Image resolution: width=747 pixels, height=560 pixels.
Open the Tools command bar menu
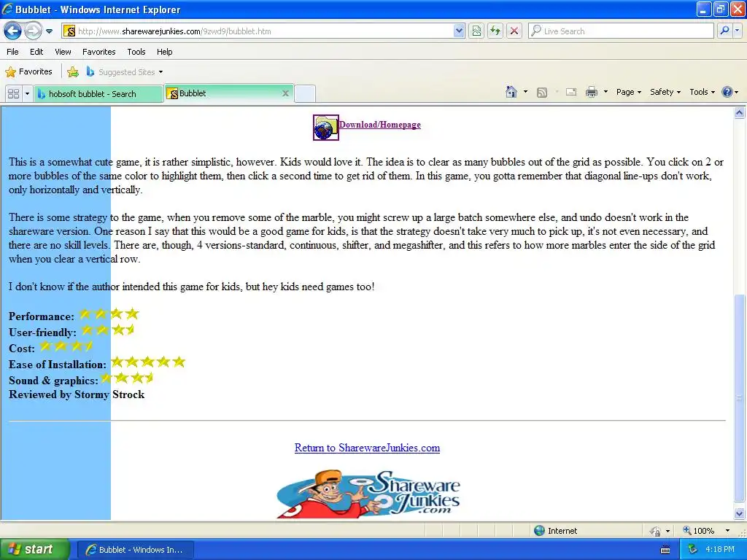point(702,92)
